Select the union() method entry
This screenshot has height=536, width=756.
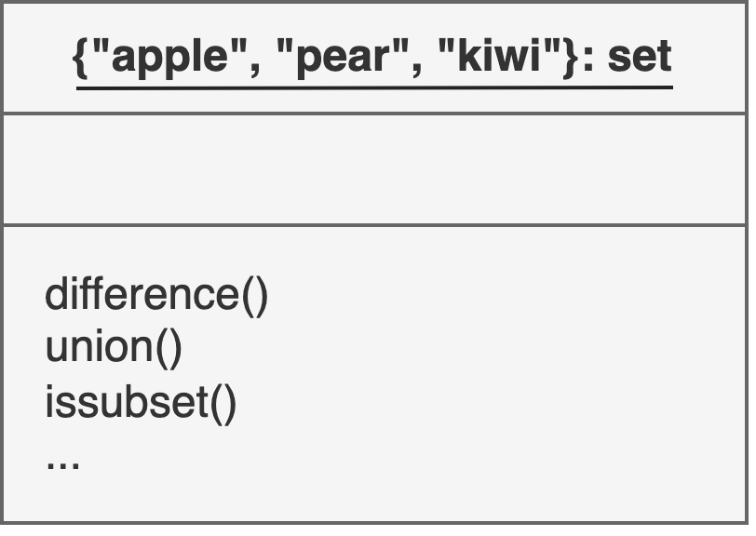coord(114,349)
